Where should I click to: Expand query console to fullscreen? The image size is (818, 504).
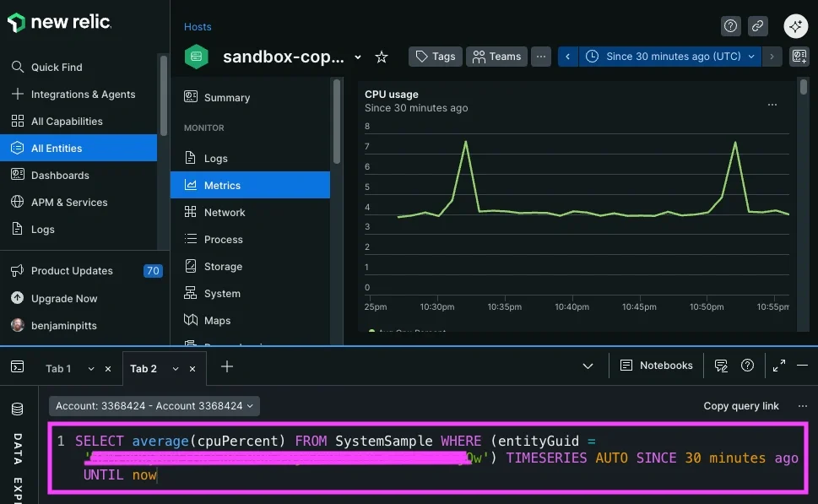(x=778, y=366)
